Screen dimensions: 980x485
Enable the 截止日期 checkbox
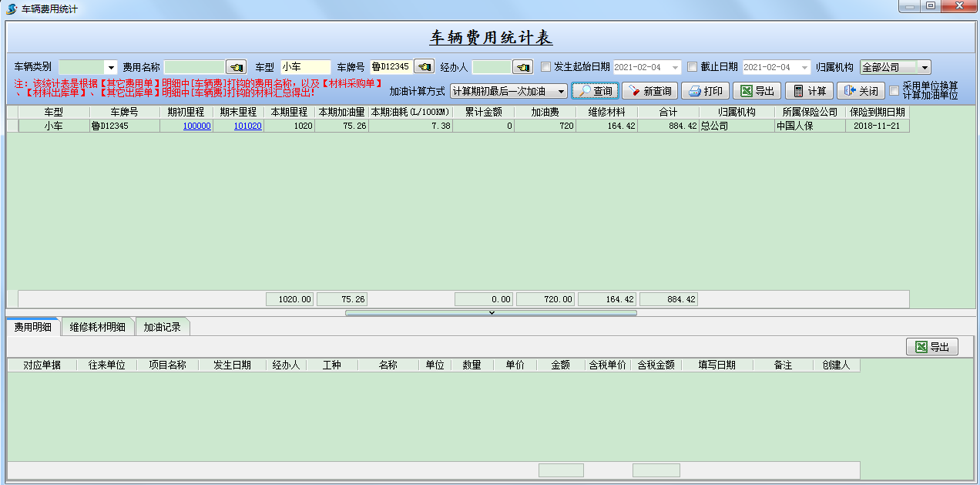[692, 67]
